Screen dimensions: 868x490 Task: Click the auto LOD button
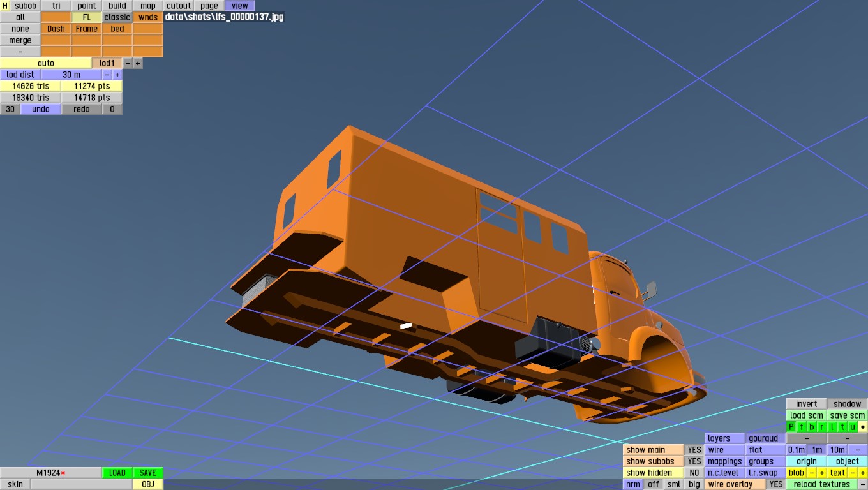pyautogui.click(x=46, y=63)
